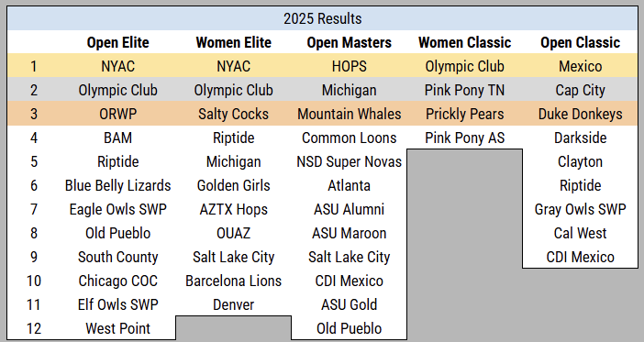Select the Open Elite column header
This screenshot has height=342, width=644.
pyautogui.click(x=117, y=42)
